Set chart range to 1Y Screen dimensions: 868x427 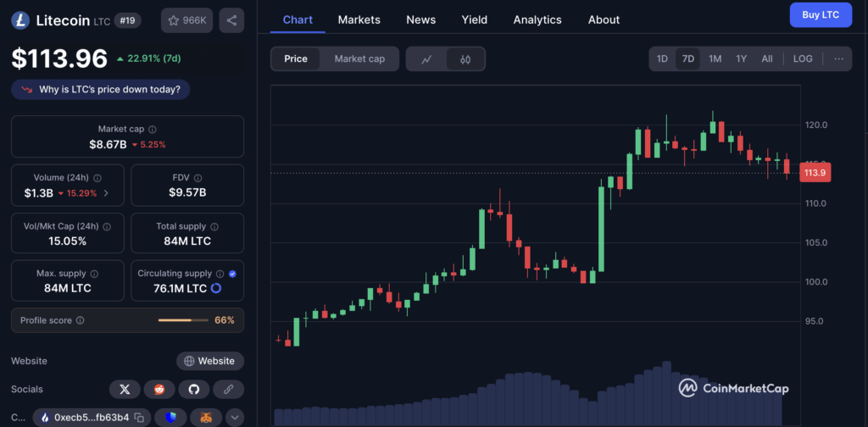coord(741,58)
